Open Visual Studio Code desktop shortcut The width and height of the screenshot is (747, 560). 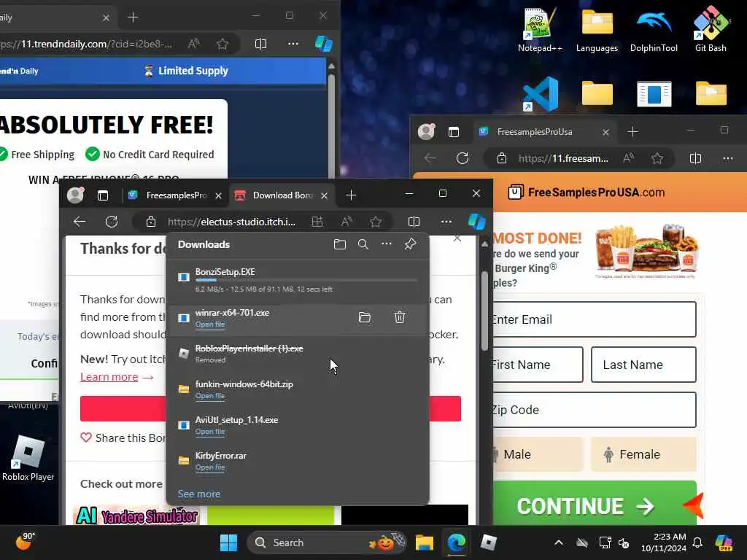point(541,94)
